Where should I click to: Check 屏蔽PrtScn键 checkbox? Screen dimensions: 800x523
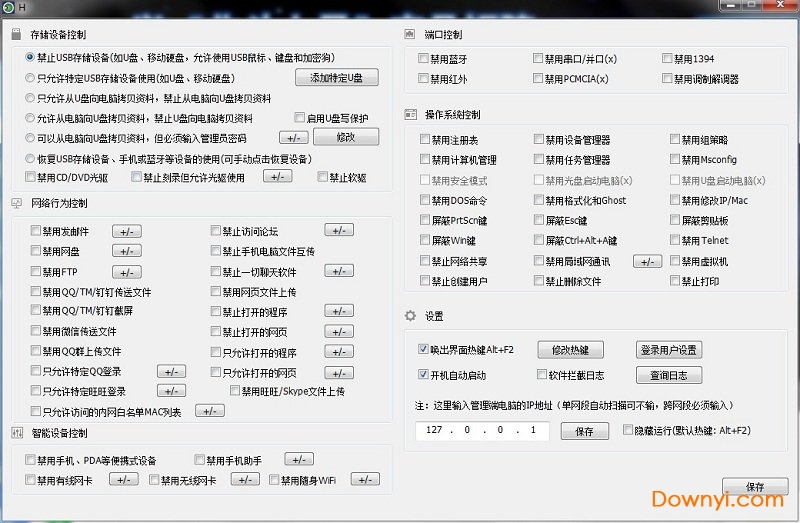(x=424, y=219)
